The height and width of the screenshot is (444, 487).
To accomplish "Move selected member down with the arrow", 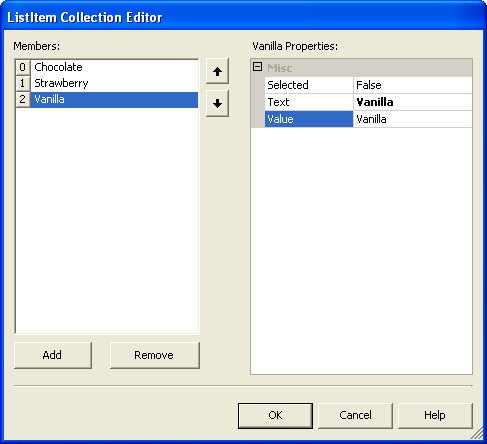I will (x=217, y=103).
